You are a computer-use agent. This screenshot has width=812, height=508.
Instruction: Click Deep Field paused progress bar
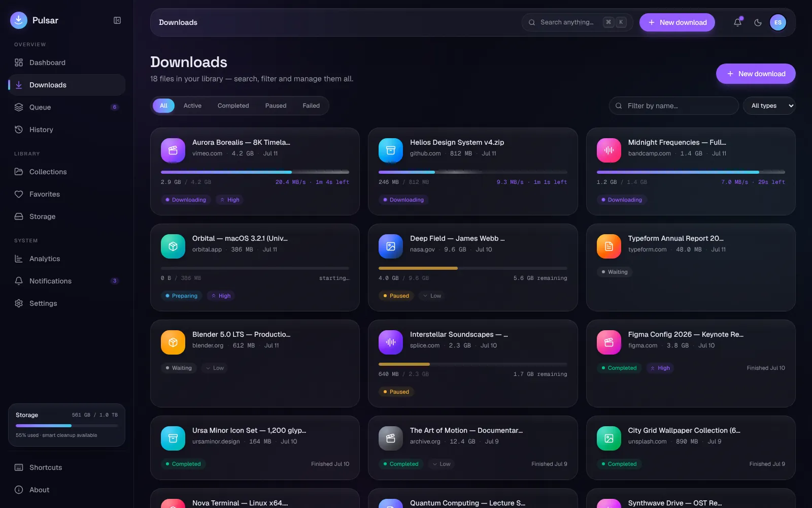473,268
